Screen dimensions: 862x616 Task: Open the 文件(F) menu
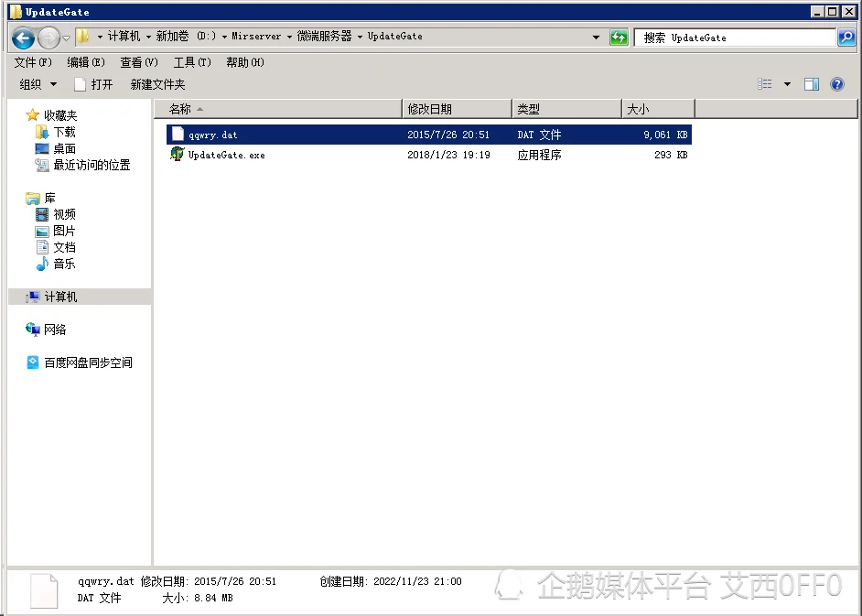(x=33, y=62)
